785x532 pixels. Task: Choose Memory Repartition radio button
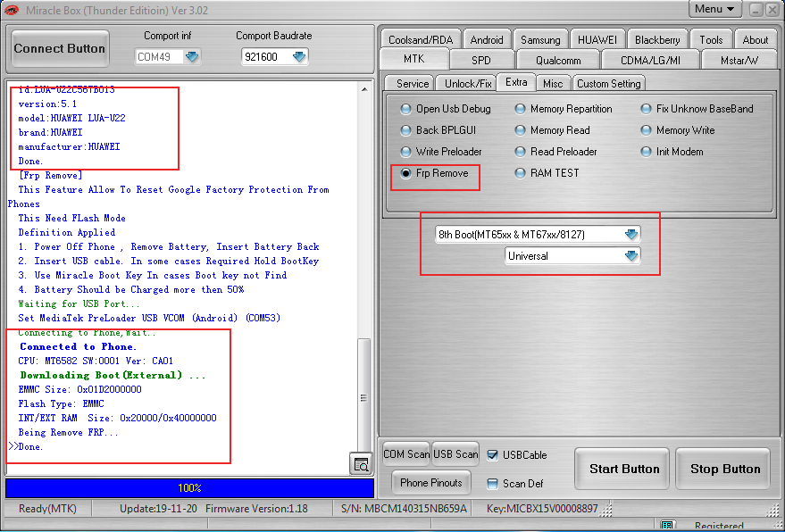[564, 109]
